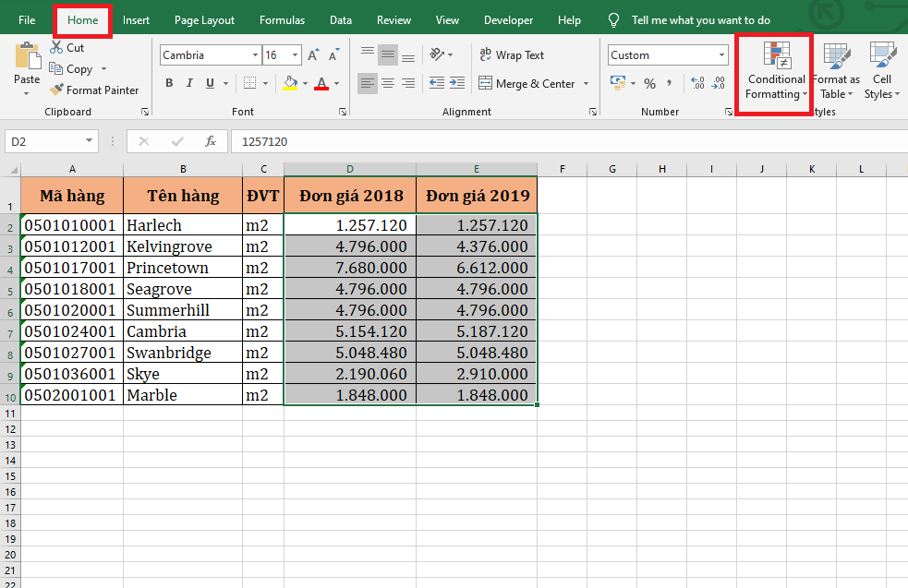This screenshot has width=908, height=588.
Task: Switch to the Formulas tab
Action: coord(282,20)
